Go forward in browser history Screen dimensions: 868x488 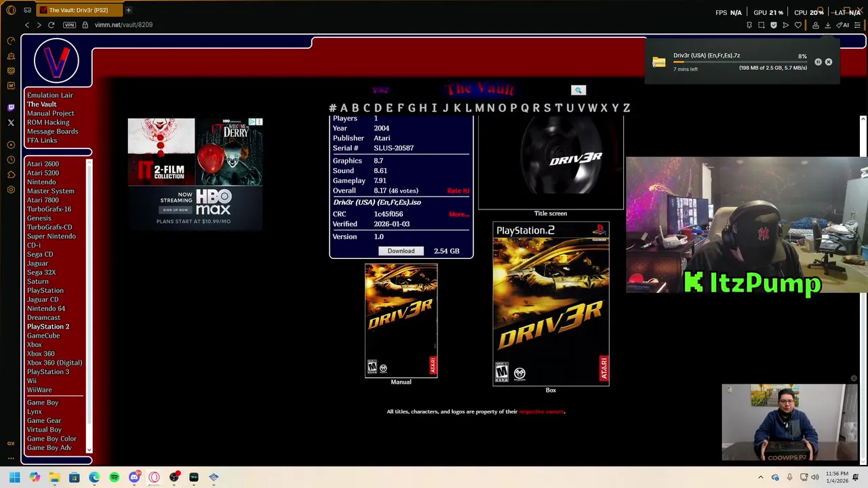tap(39, 25)
